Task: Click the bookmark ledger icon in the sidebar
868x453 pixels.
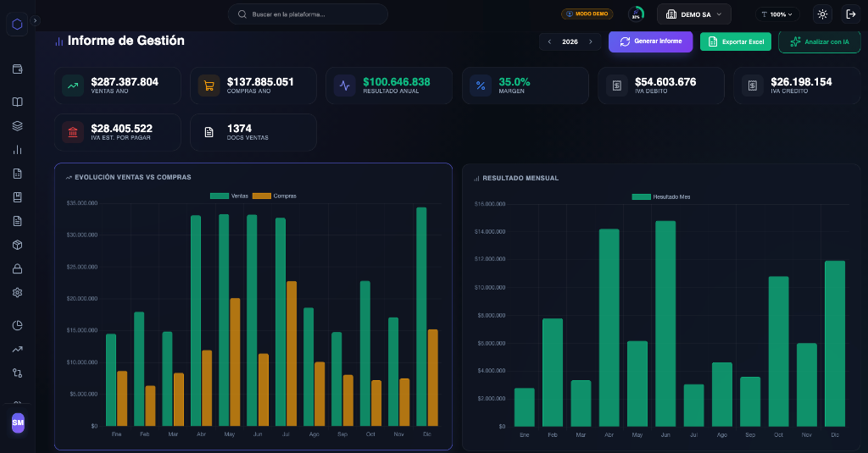Action: (17, 197)
